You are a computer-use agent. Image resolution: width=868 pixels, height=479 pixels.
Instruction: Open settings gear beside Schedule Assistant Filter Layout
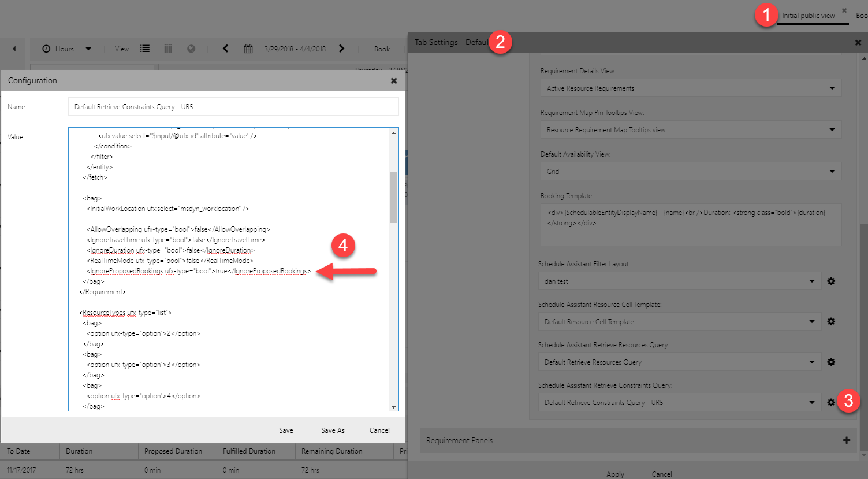tap(831, 281)
